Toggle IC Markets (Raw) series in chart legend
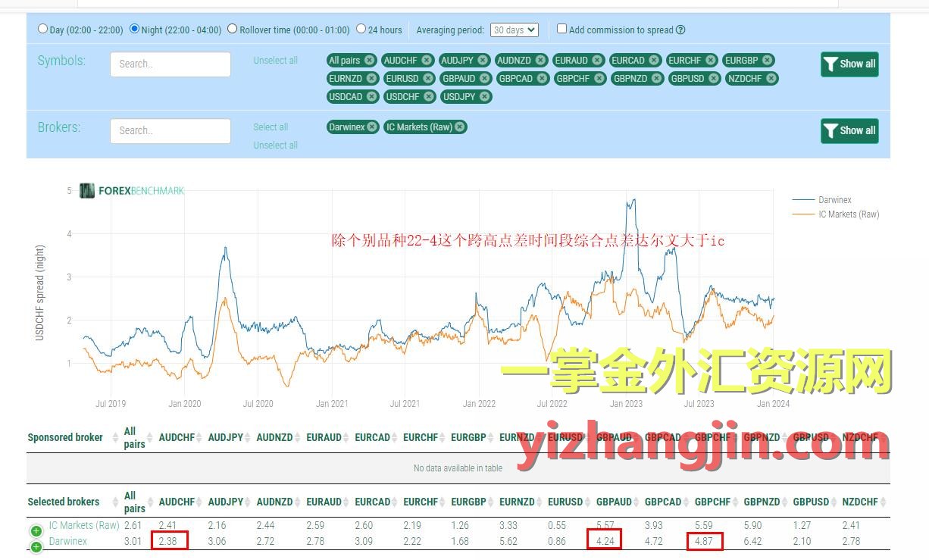 click(x=836, y=214)
